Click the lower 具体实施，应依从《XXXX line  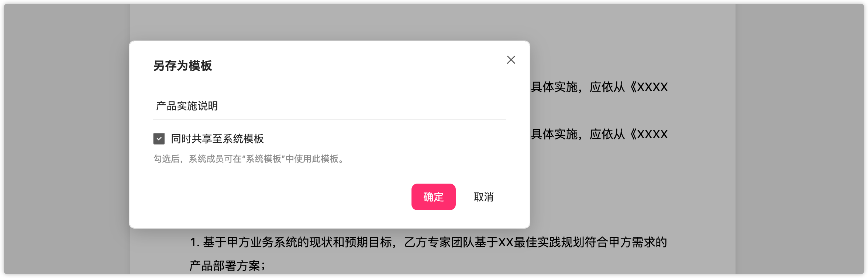pyautogui.click(x=599, y=134)
